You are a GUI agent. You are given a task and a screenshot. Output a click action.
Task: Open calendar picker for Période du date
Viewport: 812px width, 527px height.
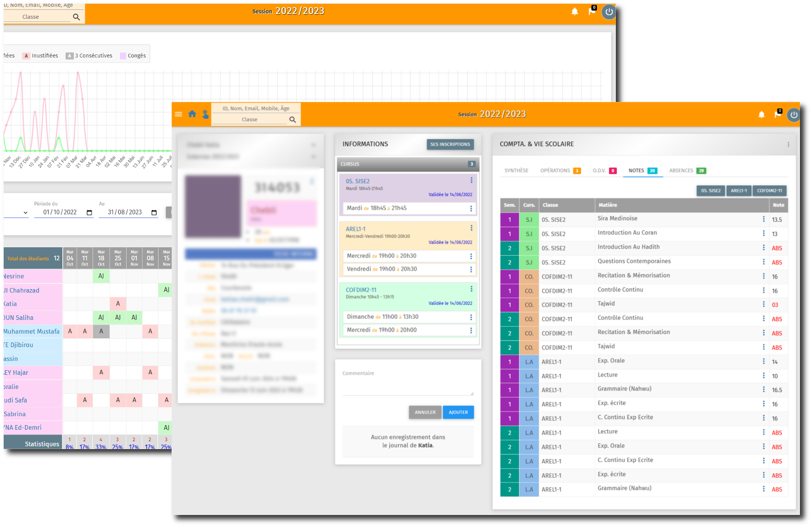(89, 213)
